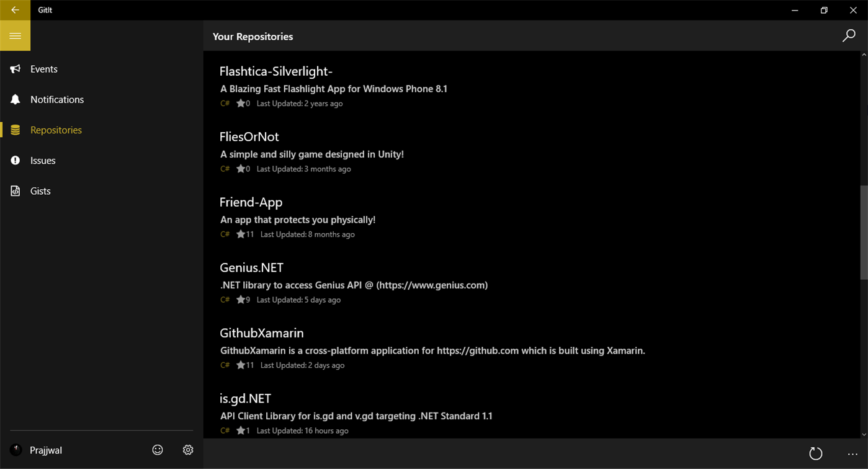
Task: Click the star icon on Genius.NET
Action: click(x=240, y=299)
